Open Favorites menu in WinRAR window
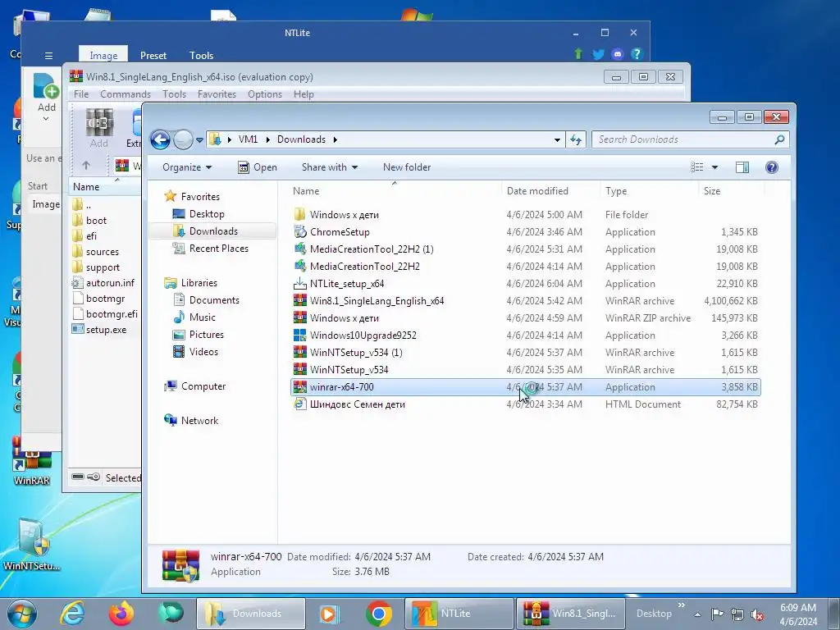This screenshot has width=840, height=630. (x=217, y=94)
